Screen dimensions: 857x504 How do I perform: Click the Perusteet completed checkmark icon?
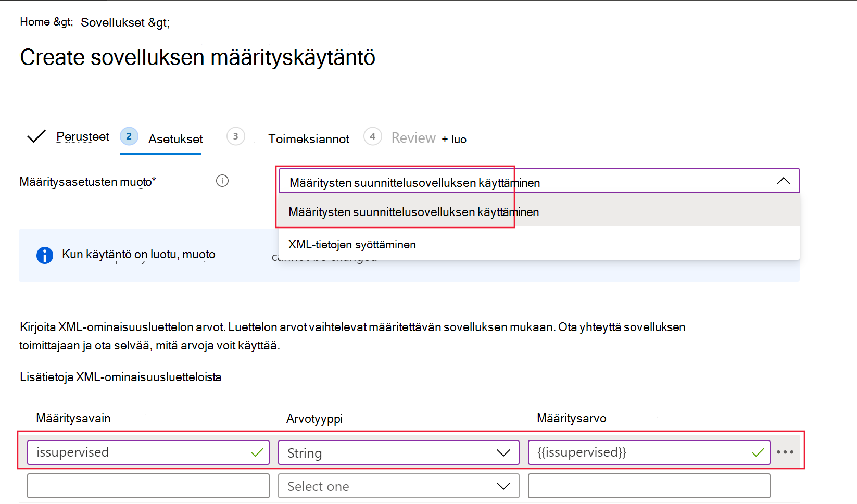[x=36, y=136]
